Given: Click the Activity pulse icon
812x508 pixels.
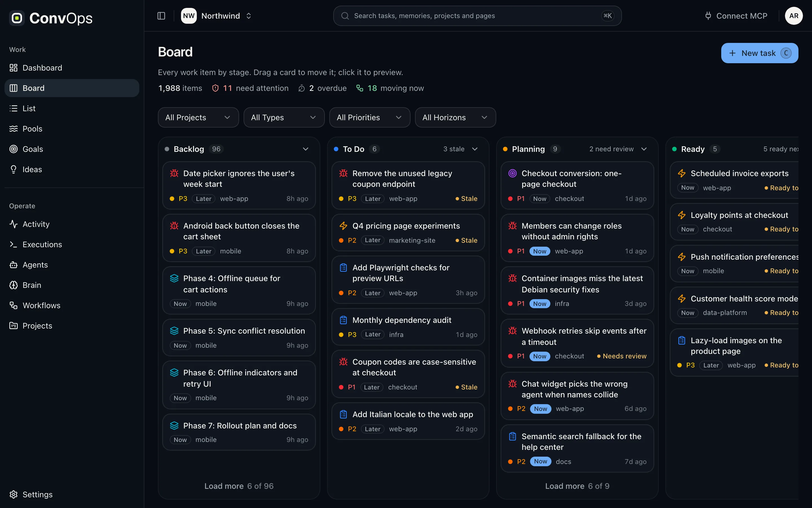Looking at the screenshot, I should click(x=14, y=224).
